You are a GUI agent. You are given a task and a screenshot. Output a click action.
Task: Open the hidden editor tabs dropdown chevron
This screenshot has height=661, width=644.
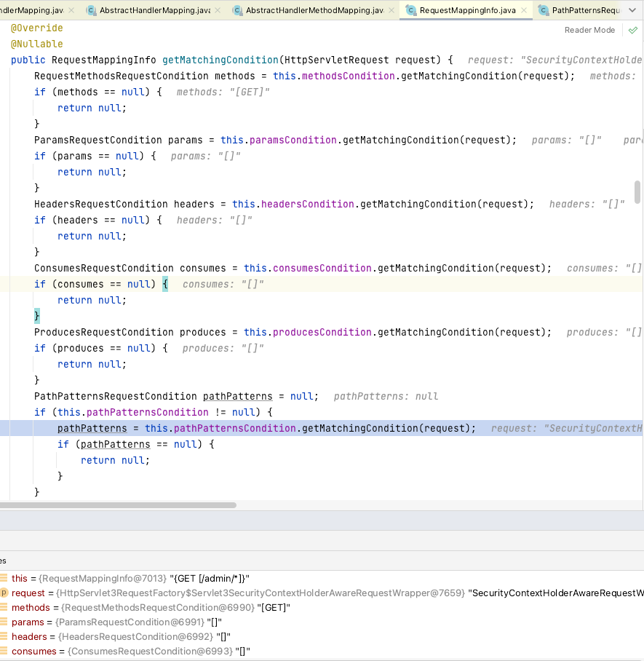tap(633, 10)
